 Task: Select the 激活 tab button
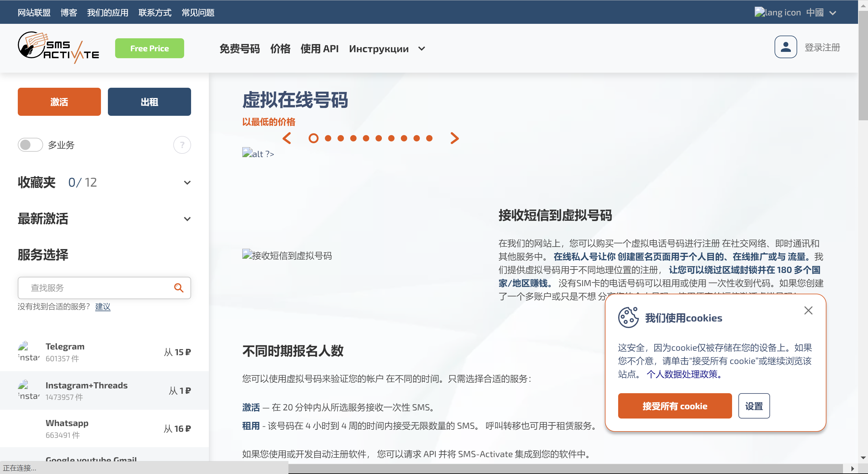[x=59, y=102]
